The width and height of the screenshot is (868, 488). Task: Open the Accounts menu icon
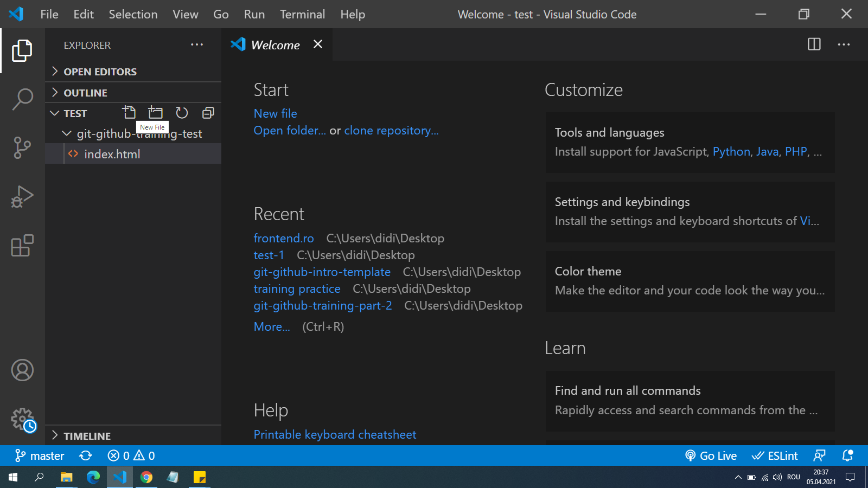tap(22, 370)
